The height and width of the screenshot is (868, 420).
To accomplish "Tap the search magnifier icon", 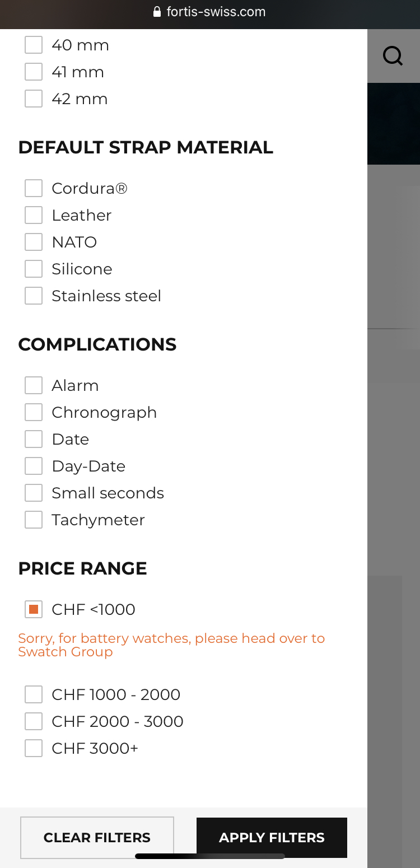I will (393, 56).
